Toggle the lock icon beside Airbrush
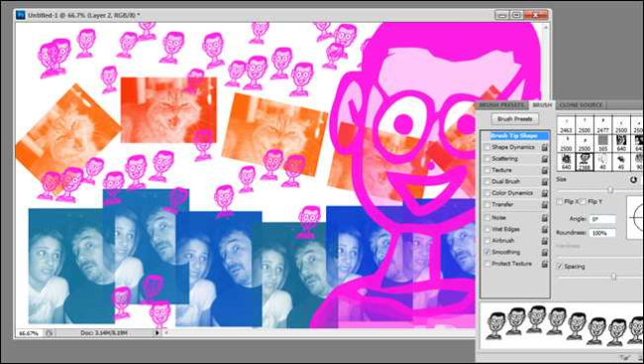This screenshot has height=364, width=644. [545, 241]
